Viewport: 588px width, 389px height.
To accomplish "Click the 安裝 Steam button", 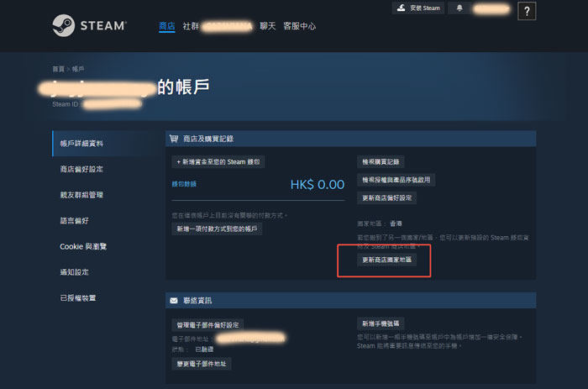I will [418, 8].
